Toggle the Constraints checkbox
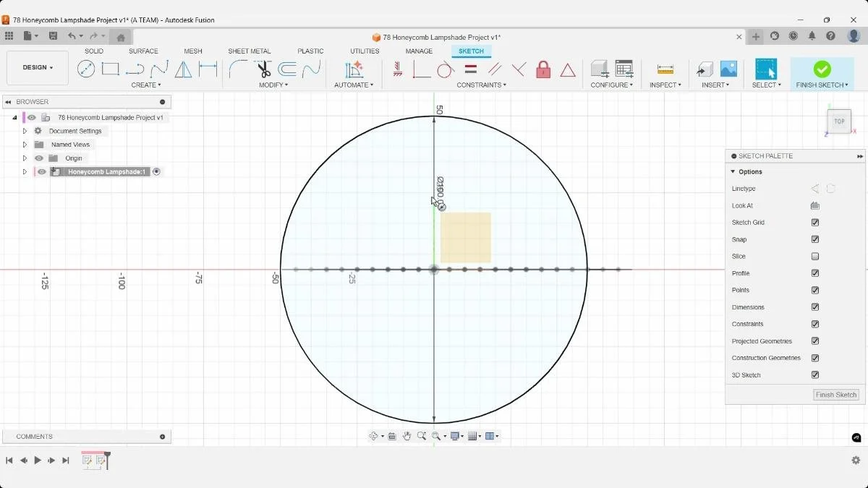Viewport: 868px width, 488px height. pyautogui.click(x=815, y=324)
